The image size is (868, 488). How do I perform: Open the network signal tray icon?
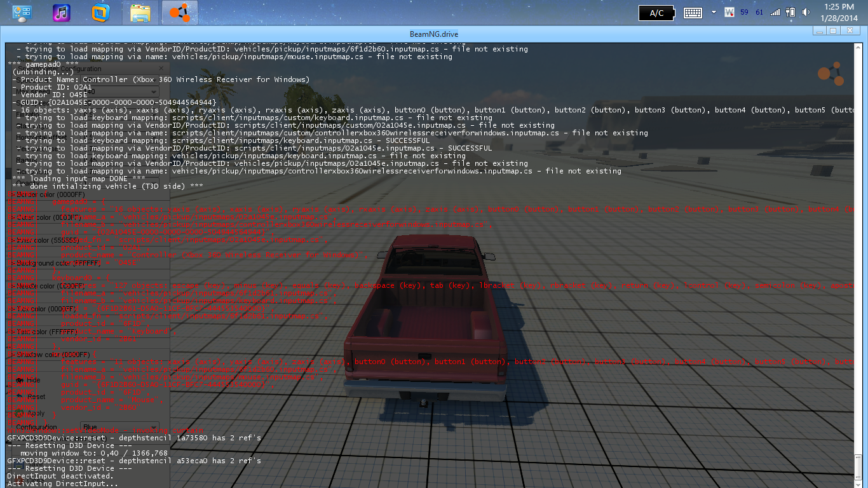click(775, 12)
